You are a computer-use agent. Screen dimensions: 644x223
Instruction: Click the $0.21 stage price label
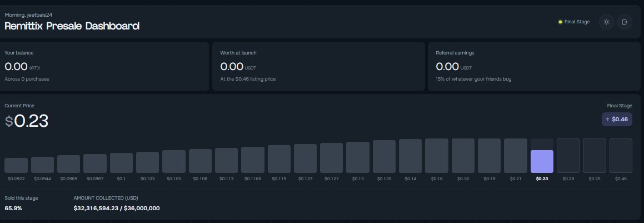click(x=516, y=179)
